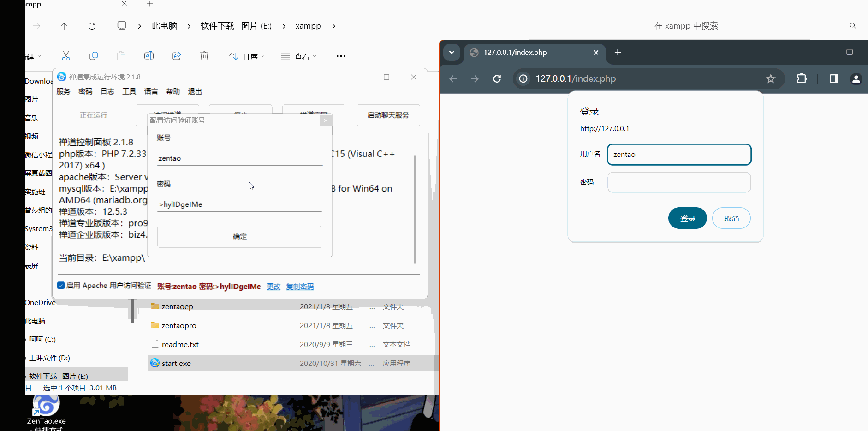Image resolution: width=868 pixels, height=431 pixels.
Task: Open the View dropdown in Explorer
Action: pos(299,56)
